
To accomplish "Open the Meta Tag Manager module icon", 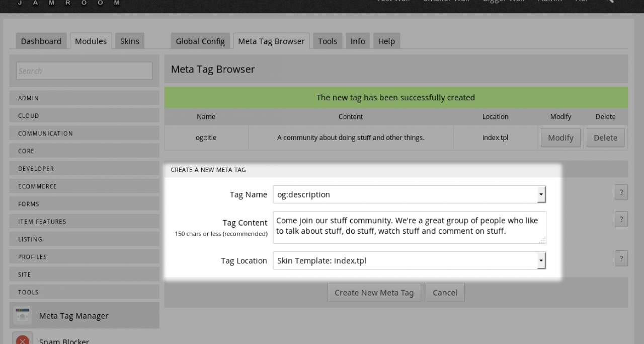I will [x=22, y=316].
